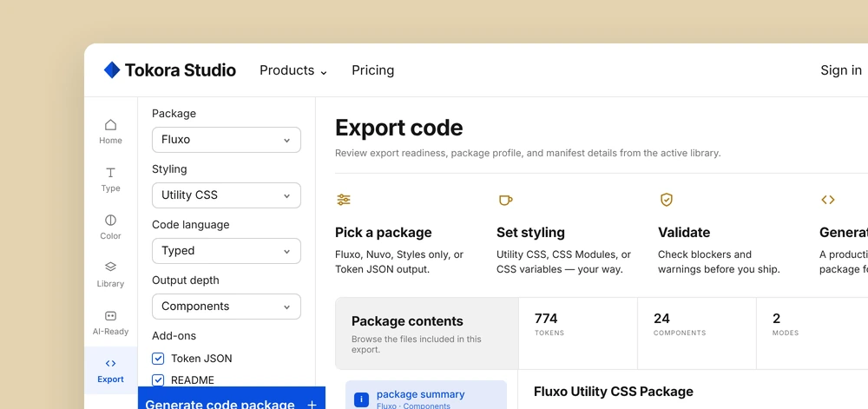Click the plus icon on Generate code package
This screenshot has height=409, width=868.
312,405
